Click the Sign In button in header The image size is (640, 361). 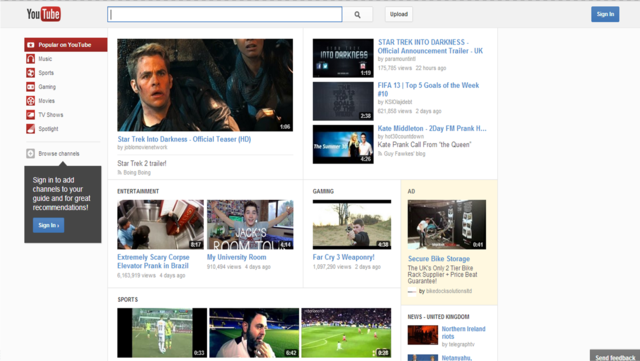pos(605,14)
